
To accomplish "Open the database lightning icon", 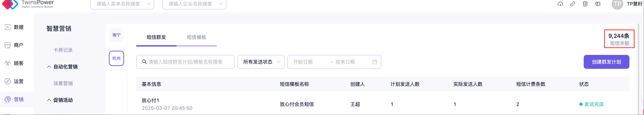I will (x=585, y=4).
